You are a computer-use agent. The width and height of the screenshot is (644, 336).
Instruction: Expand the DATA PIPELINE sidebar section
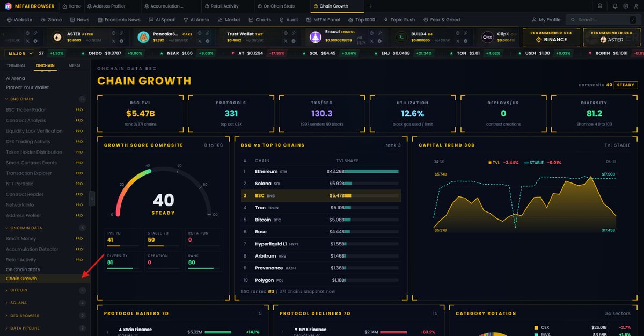pyautogui.click(x=45, y=328)
